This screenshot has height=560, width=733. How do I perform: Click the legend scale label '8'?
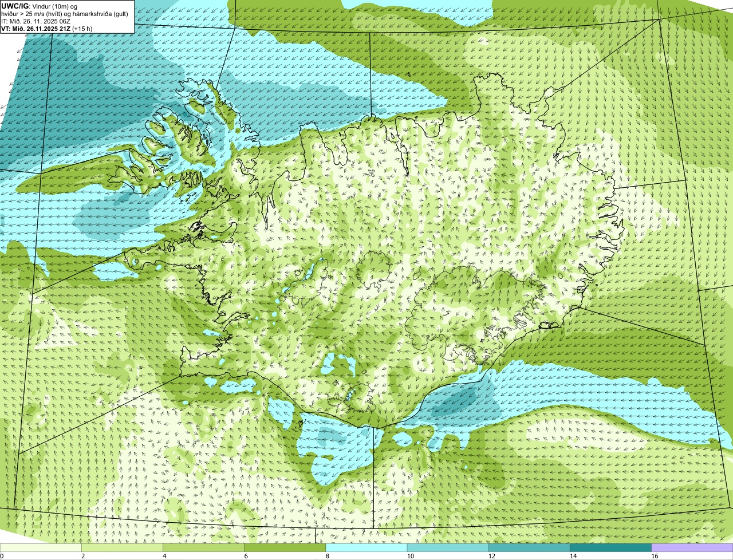coord(328,556)
